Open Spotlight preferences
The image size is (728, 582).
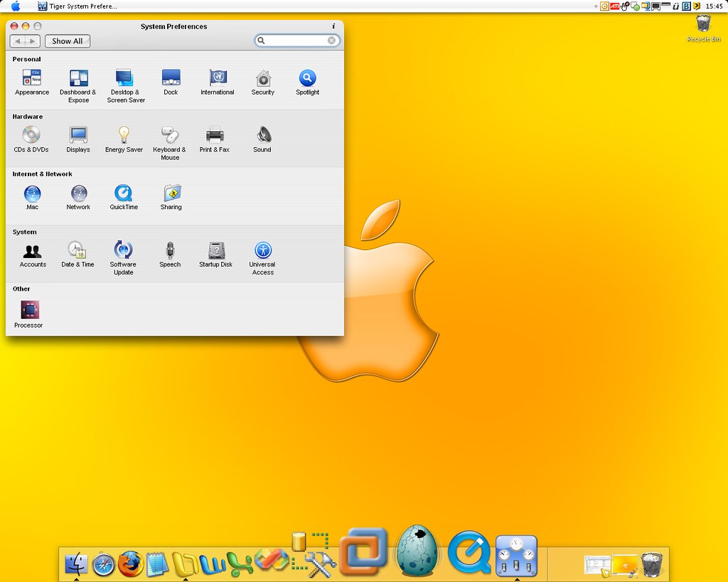pyautogui.click(x=307, y=82)
